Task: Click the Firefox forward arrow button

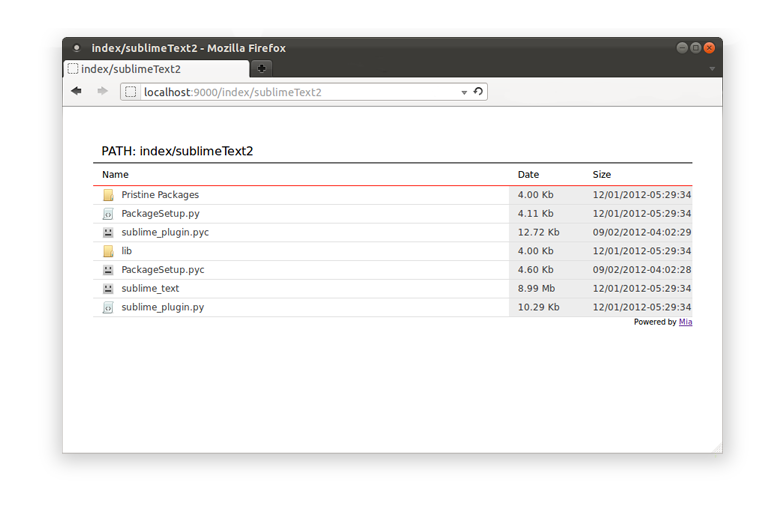Action: tap(103, 91)
